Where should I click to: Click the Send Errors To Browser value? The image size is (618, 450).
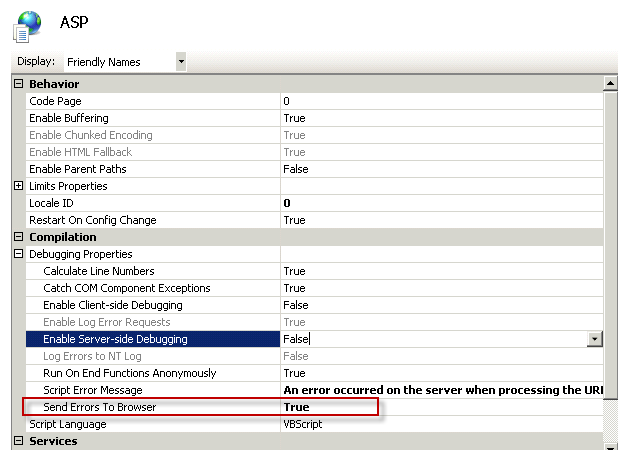296,407
